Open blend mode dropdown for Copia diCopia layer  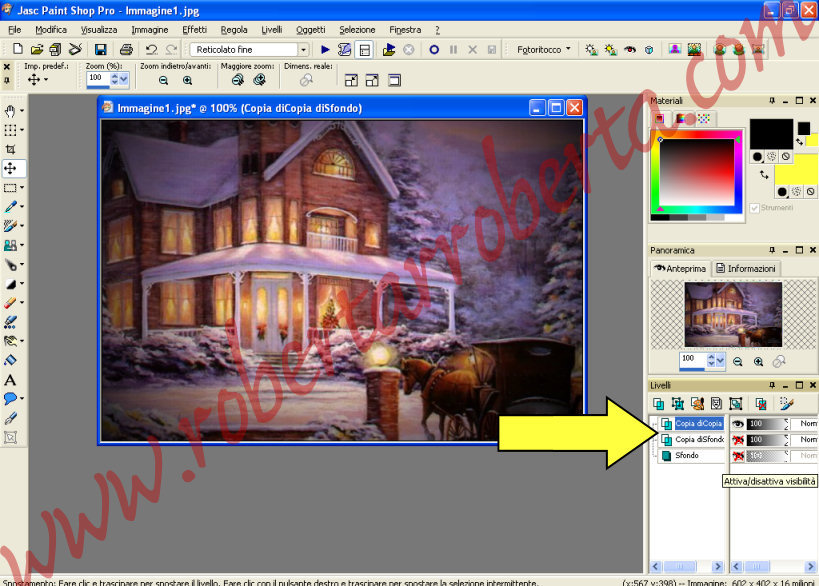pyautogui.click(x=805, y=424)
